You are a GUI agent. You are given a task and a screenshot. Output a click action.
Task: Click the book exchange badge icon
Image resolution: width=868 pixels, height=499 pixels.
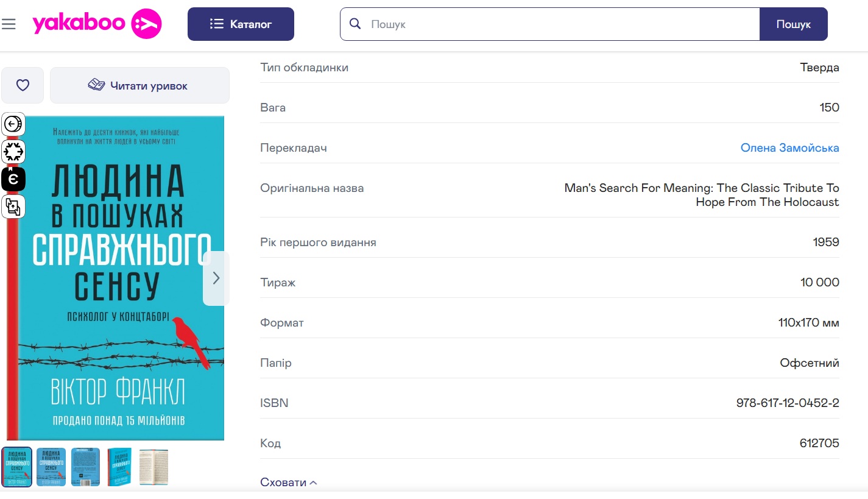click(13, 207)
